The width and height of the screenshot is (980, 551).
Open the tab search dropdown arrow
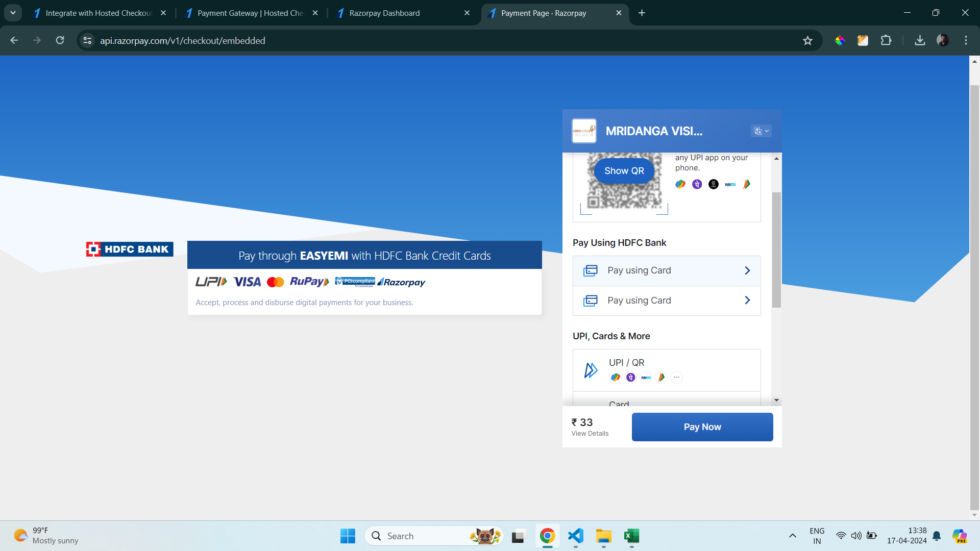[13, 13]
